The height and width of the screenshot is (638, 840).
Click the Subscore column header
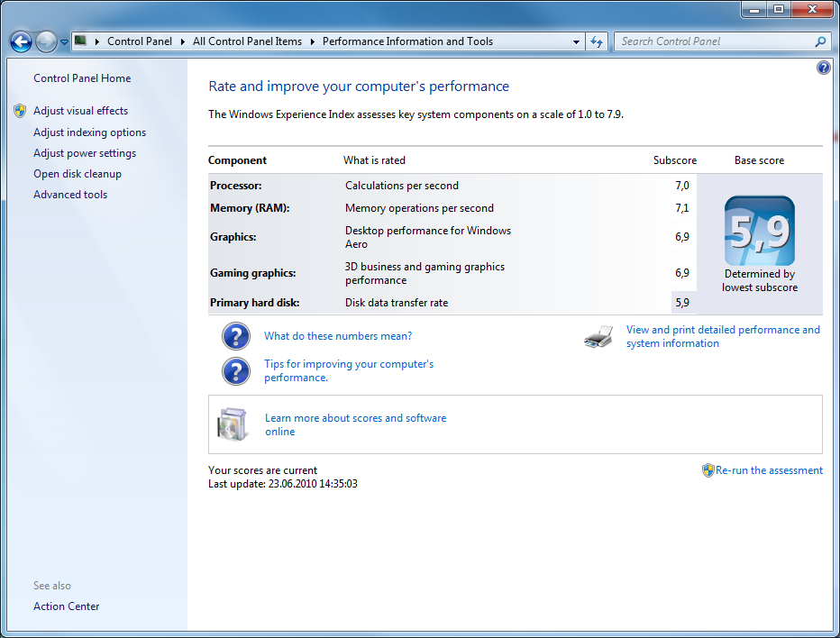pyautogui.click(x=675, y=160)
